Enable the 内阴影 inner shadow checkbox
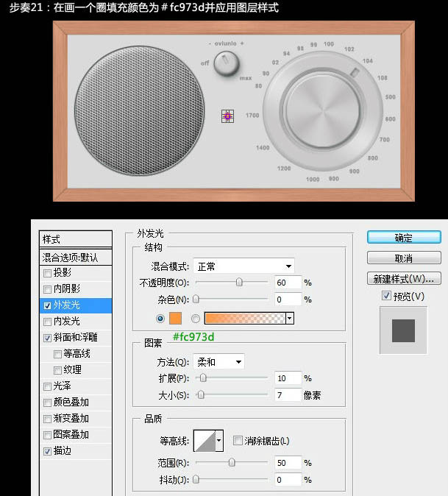448x496 pixels. coord(47,289)
